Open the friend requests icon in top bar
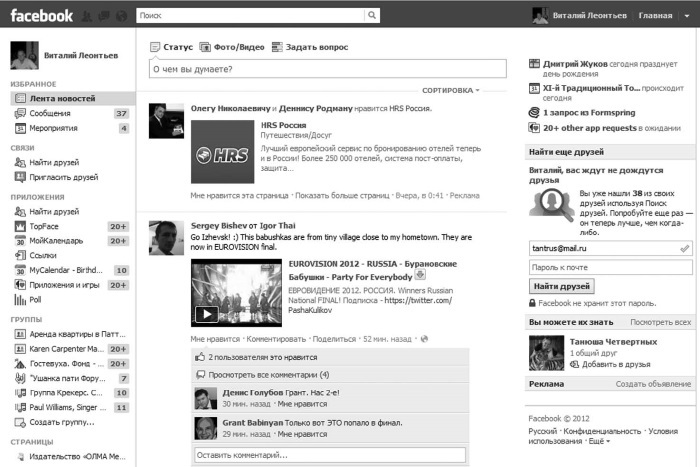The width and height of the screenshot is (700, 467). (x=88, y=16)
